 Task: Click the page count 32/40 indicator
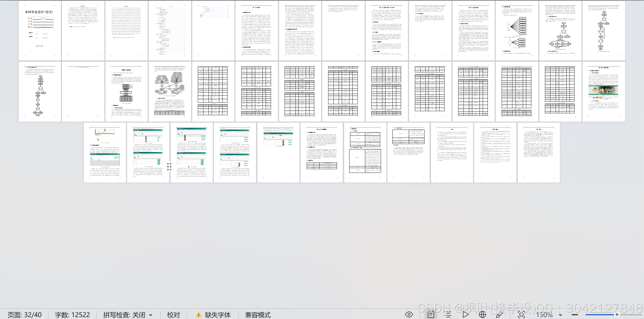pos(25,315)
